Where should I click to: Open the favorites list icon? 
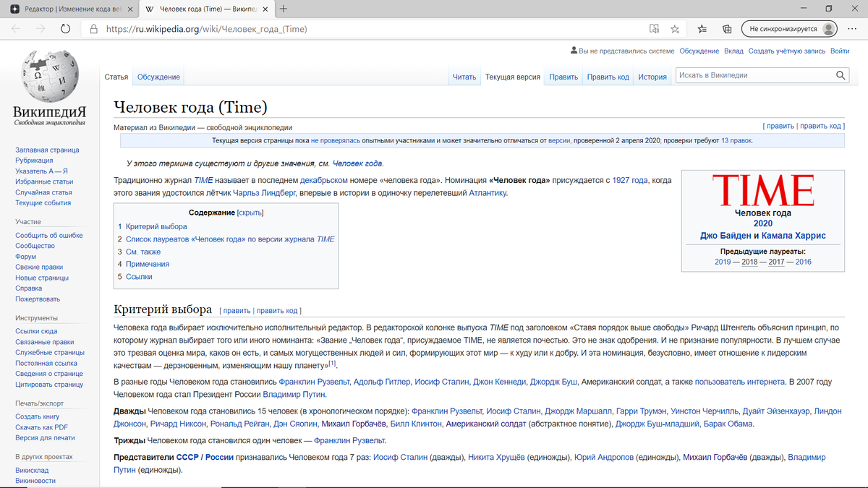click(702, 29)
